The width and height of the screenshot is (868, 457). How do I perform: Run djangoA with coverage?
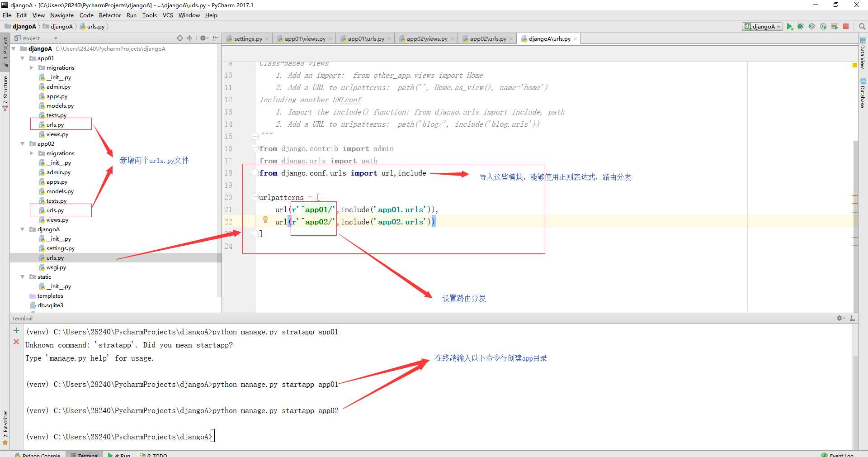[812, 27]
